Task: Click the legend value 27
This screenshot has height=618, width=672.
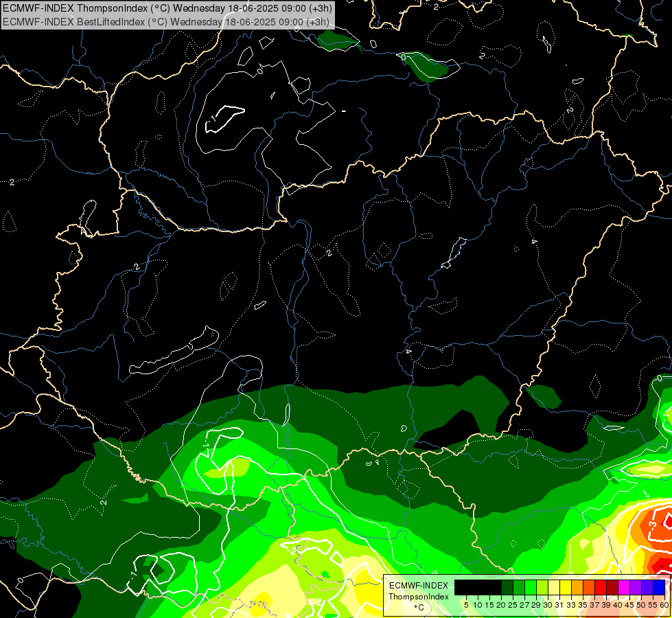Action: coord(524,605)
